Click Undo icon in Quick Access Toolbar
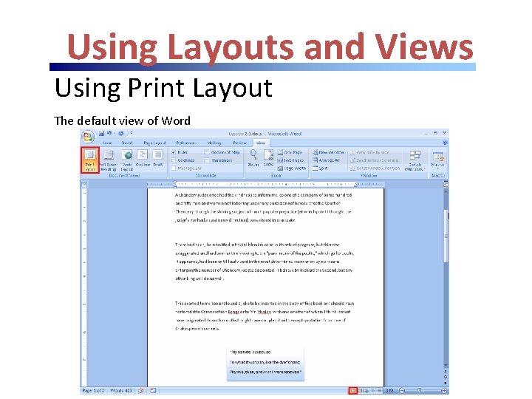 coord(109,133)
